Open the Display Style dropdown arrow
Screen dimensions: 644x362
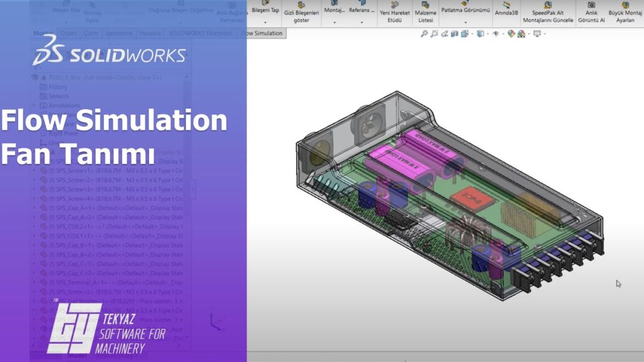tap(487, 34)
